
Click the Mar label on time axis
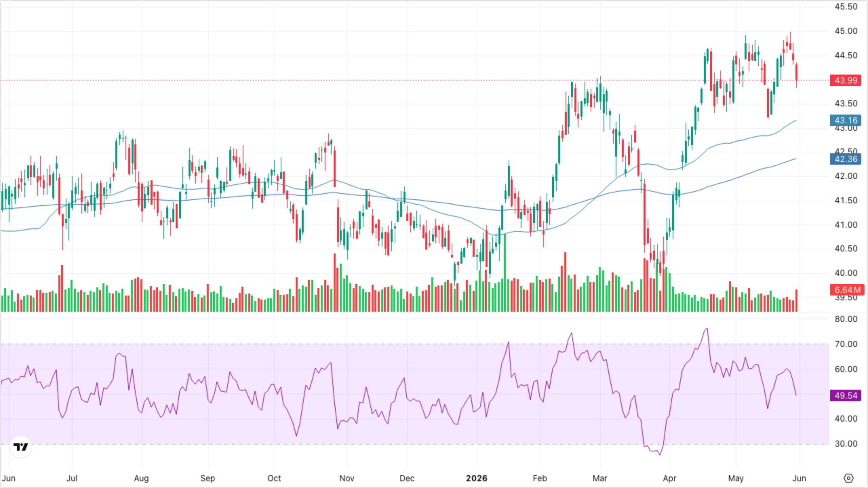tap(599, 478)
